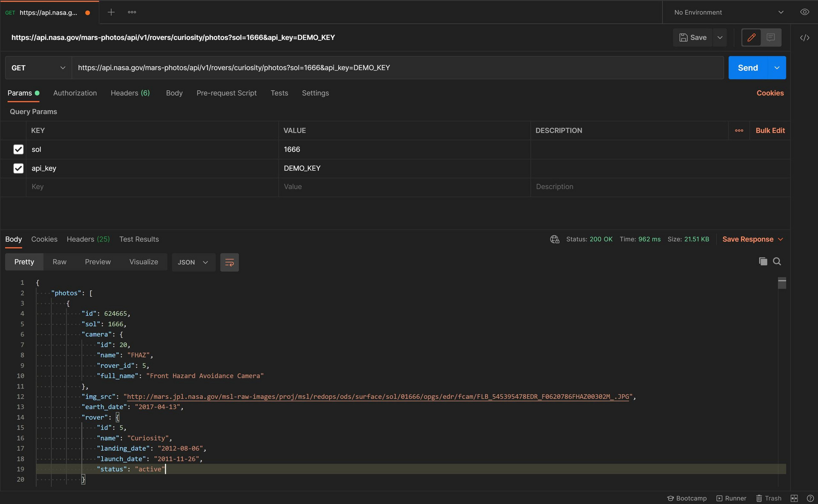
Task: Open the Settings tab
Action: pyautogui.click(x=315, y=93)
